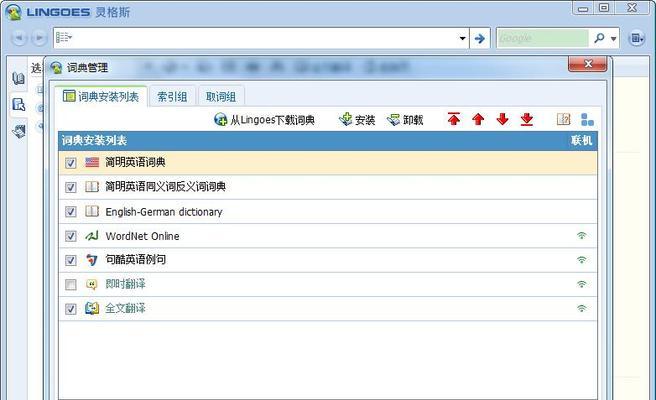Click the US flag icon of 简明英语词典

tap(92, 162)
